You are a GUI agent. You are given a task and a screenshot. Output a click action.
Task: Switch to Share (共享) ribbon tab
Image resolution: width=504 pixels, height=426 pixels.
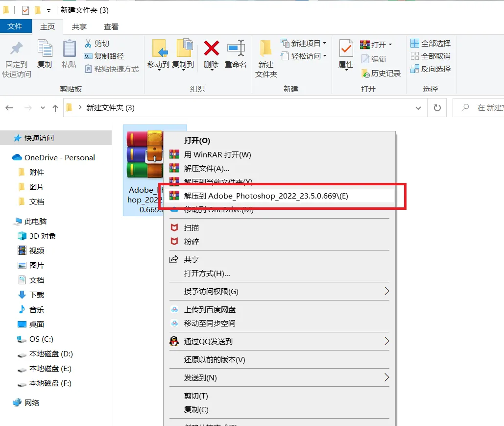(x=79, y=26)
